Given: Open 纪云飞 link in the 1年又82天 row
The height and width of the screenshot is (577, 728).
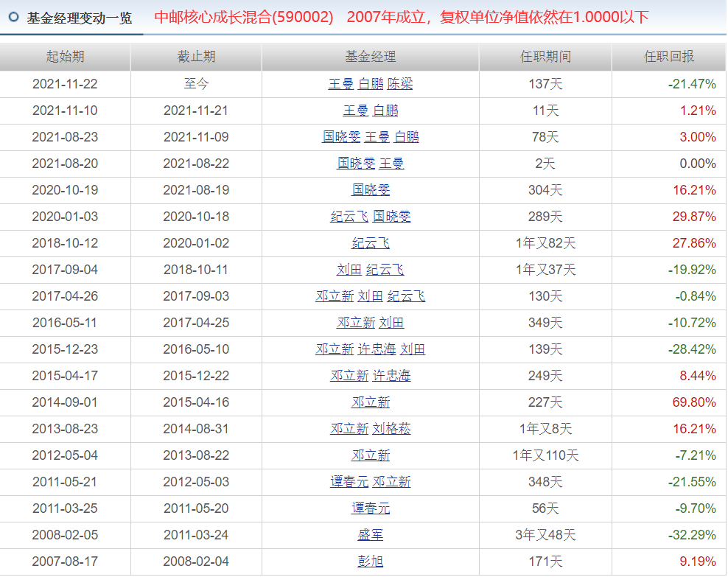Looking at the screenshot, I should (371, 242).
